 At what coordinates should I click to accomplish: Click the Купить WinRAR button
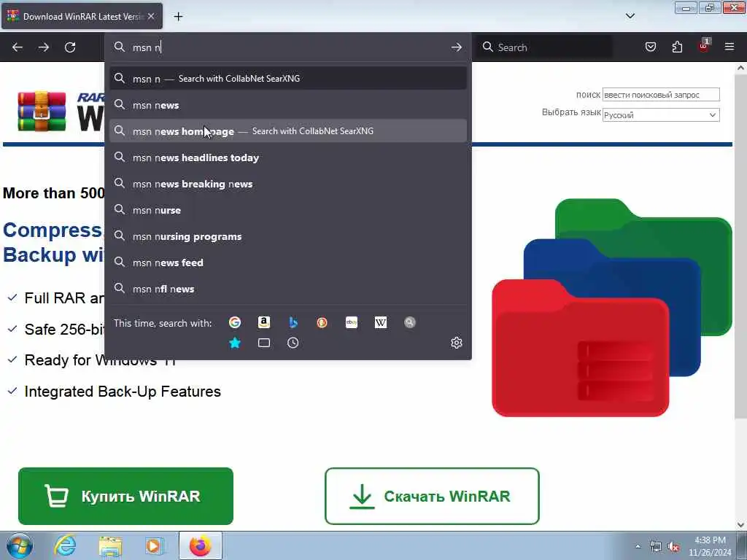pos(125,496)
